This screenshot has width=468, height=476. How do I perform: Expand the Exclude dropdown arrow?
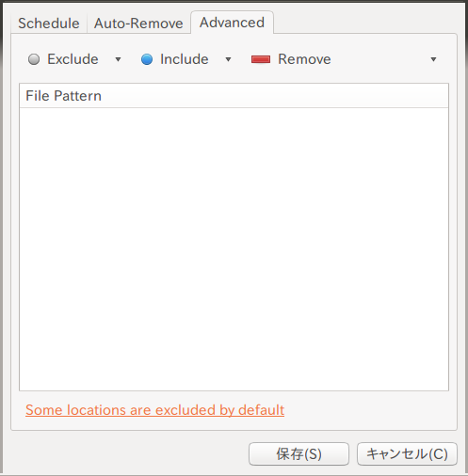118,59
